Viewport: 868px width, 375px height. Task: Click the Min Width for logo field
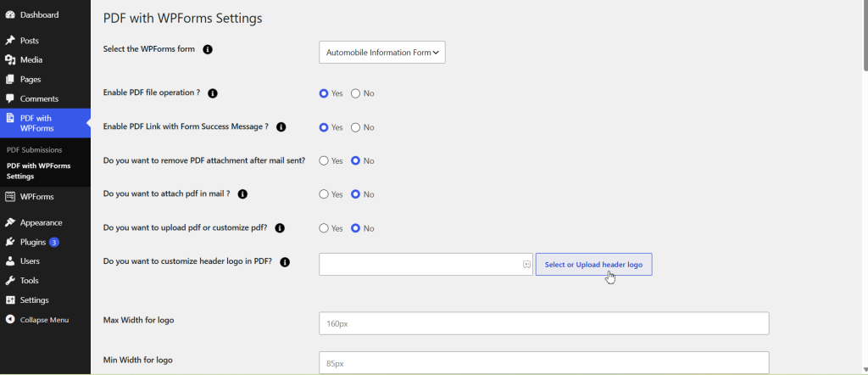[543, 363]
